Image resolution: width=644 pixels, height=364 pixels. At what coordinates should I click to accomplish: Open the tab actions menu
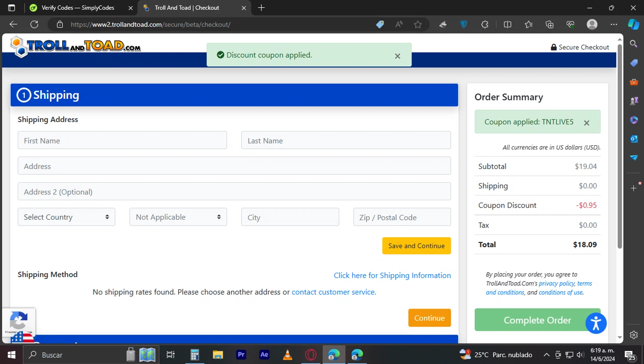tap(12, 8)
